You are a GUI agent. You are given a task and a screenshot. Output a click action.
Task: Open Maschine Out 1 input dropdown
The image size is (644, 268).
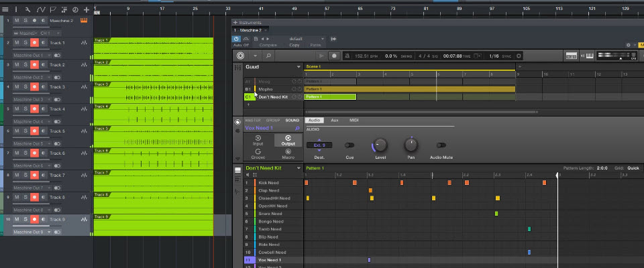pos(32,56)
